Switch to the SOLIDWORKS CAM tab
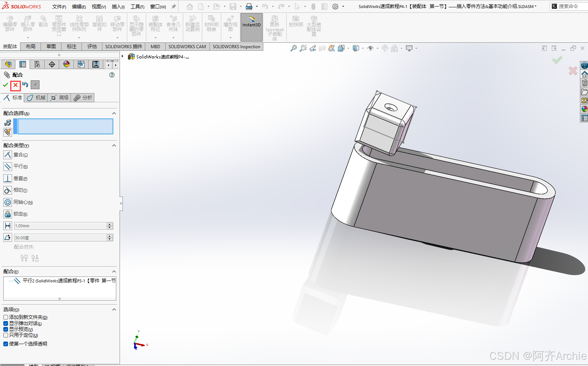This screenshot has width=588, height=366. 187,46
